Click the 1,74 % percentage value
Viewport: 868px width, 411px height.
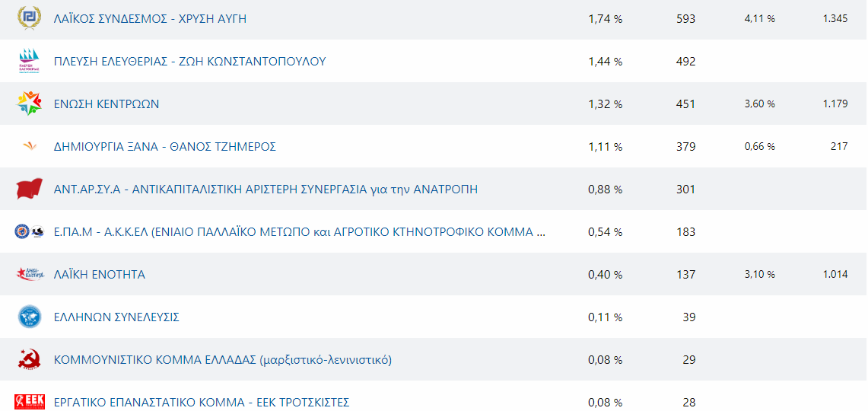pos(605,19)
